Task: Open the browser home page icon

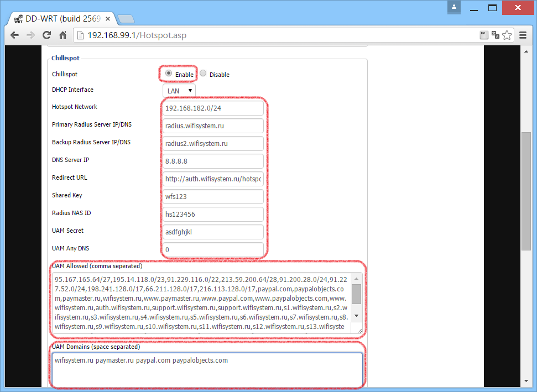Action: point(62,35)
